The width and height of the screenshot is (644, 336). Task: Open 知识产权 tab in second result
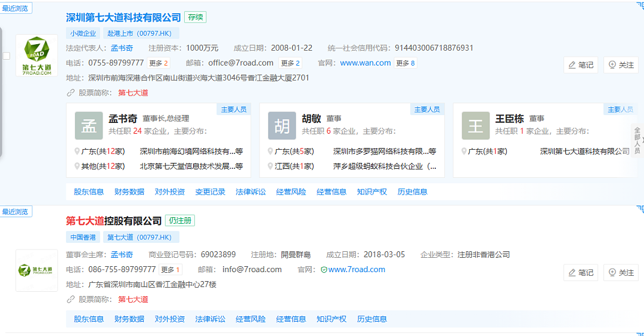[x=332, y=319]
